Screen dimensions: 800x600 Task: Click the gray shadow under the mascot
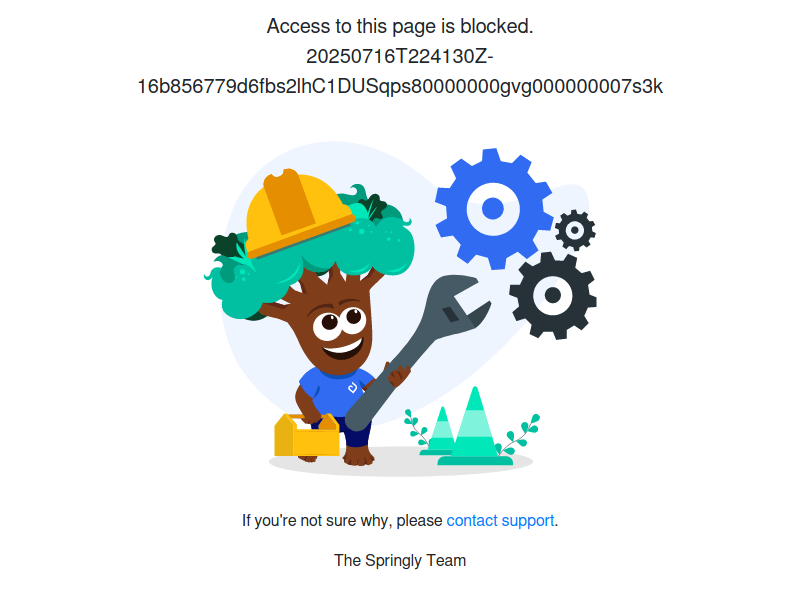point(401,463)
